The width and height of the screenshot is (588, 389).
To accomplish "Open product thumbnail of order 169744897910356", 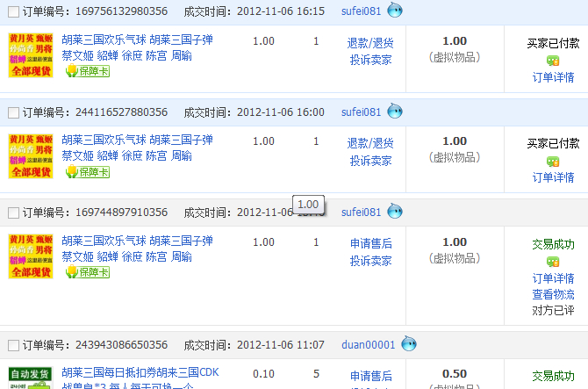I will coord(31,256).
